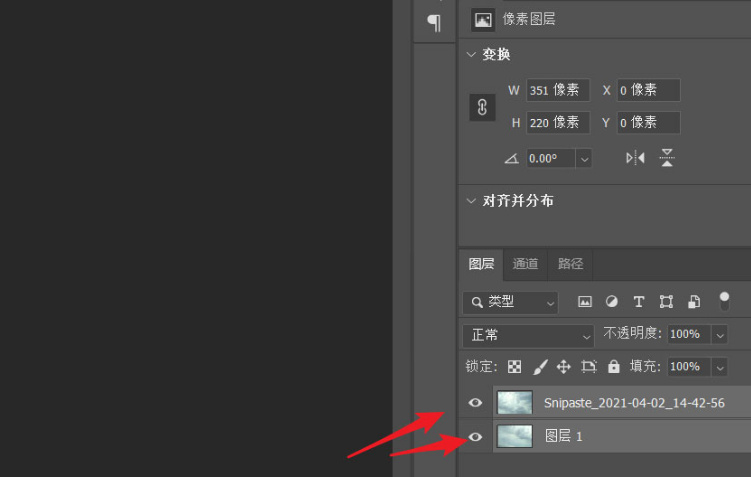Select the Snipaste_2021-04-02_14-42-56 layer thumbnail
Screen dimensions: 751x477
pos(514,403)
